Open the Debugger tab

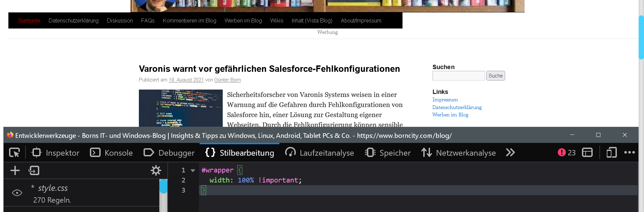[169, 153]
